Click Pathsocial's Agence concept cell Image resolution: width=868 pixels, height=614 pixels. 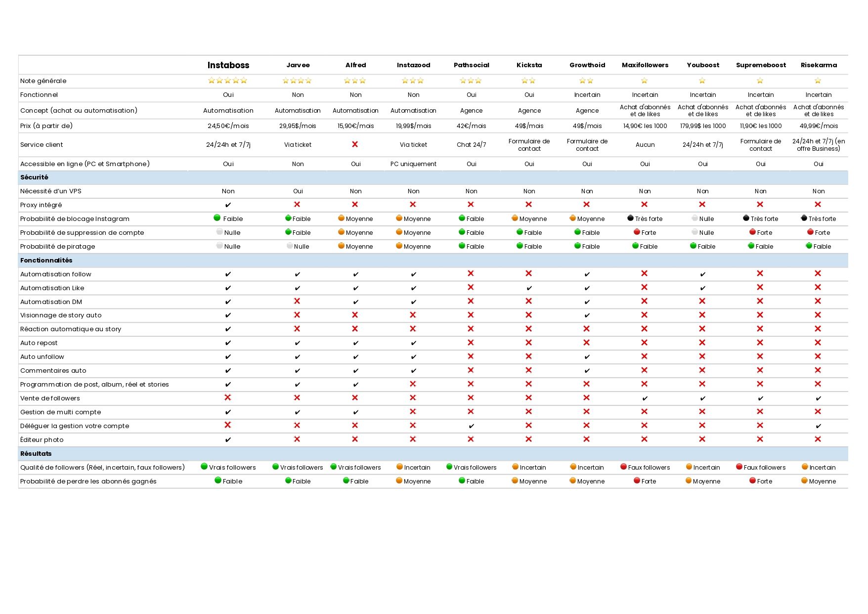pos(472,111)
